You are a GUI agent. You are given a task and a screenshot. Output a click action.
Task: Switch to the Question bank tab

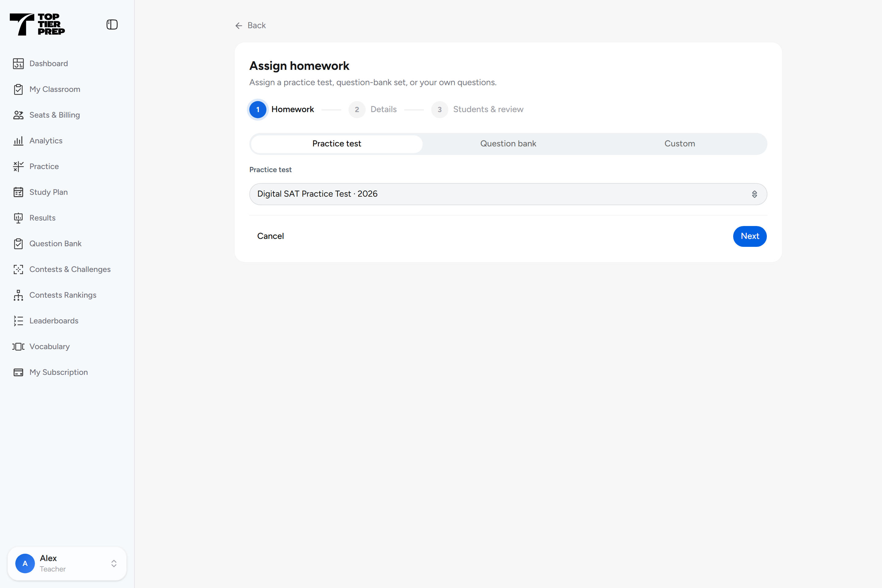coord(508,144)
